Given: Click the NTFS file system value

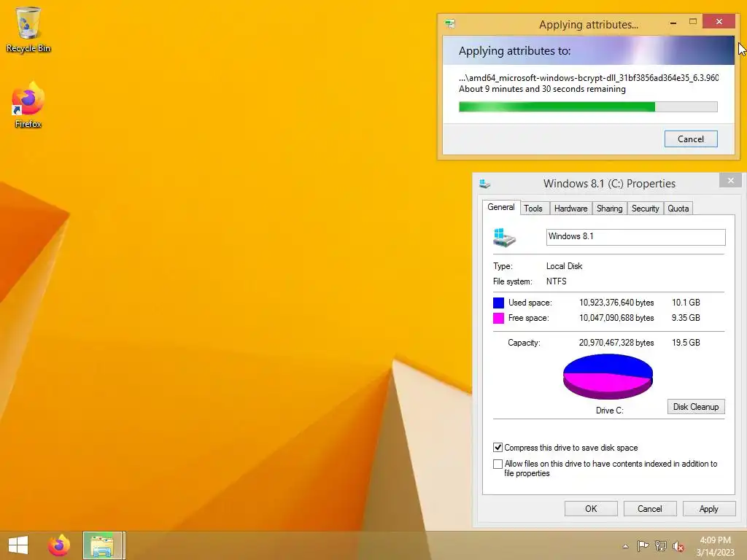Looking at the screenshot, I should click(x=557, y=281).
